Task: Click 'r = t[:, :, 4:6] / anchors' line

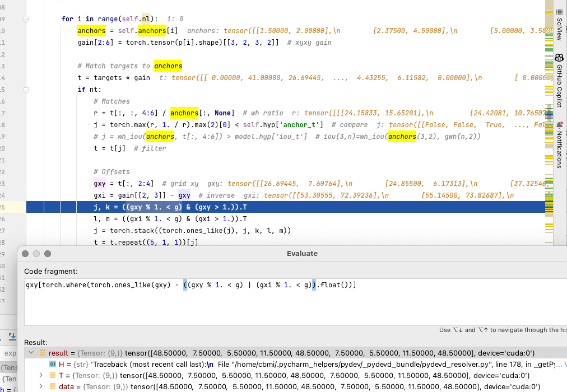Action: point(164,113)
